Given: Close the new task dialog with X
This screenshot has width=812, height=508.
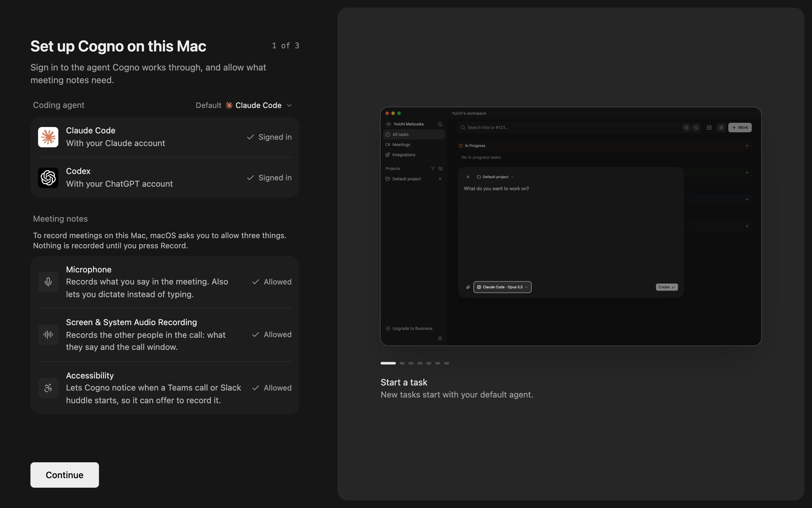Looking at the screenshot, I should pos(468,177).
